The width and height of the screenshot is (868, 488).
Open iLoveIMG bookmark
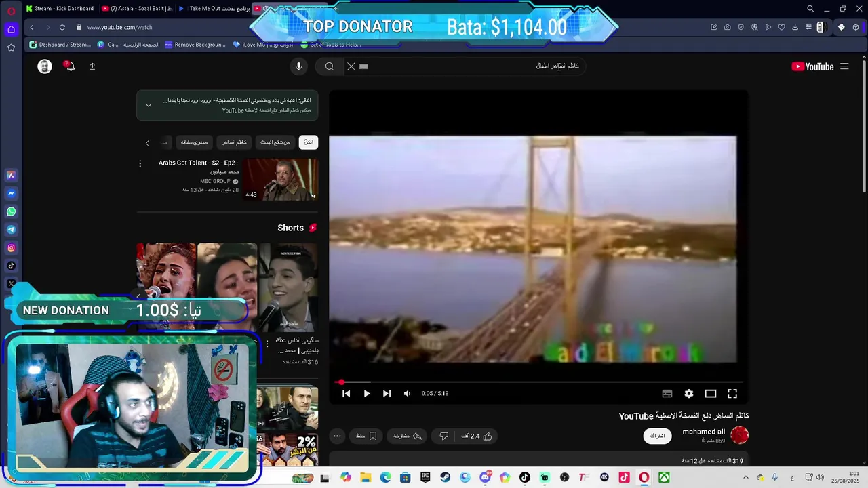pos(263,45)
